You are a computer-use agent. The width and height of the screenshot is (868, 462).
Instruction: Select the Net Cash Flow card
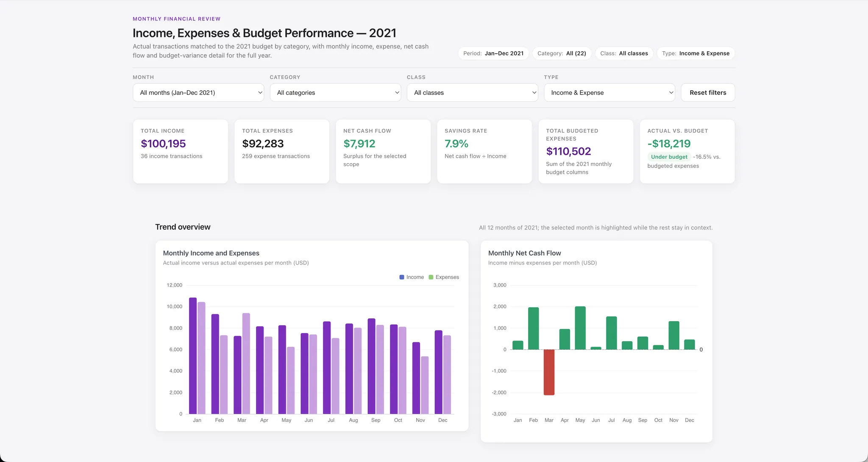tap(383, 151)
